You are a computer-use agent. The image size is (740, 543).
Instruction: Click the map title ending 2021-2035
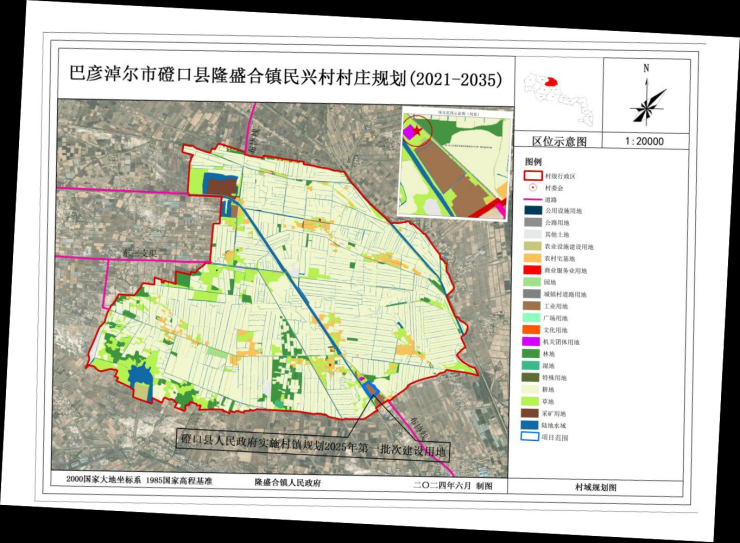click(x=286, y=76)
